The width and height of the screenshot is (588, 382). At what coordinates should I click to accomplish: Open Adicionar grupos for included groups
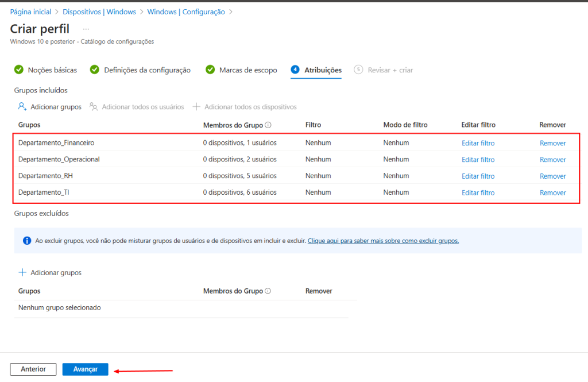pyautogui.click(x=48, y=106)
